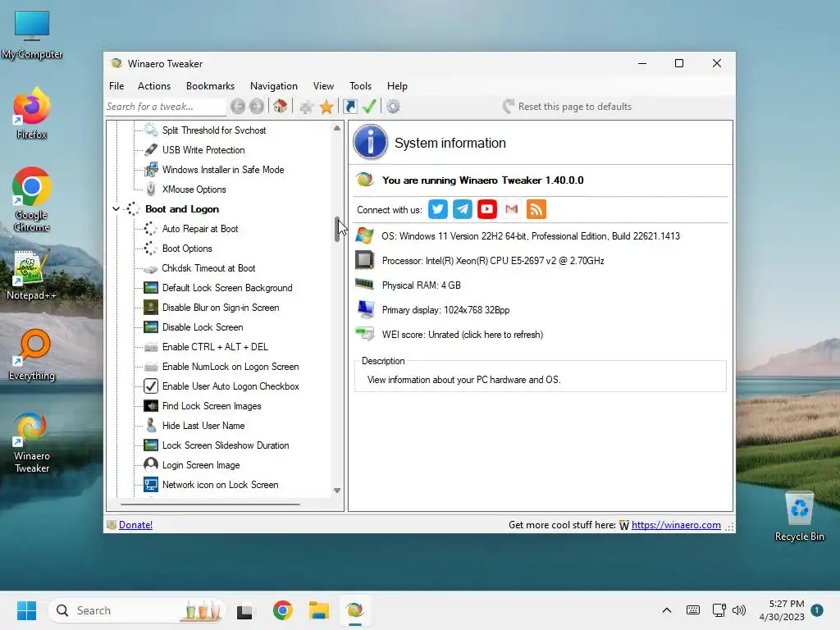840x630 pixels.
Task: Select Split Threshold for Svchost
Action: [214, 130]
